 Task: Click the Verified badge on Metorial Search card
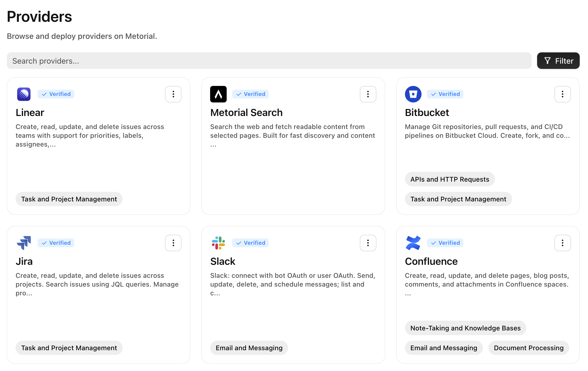point(250,94)
